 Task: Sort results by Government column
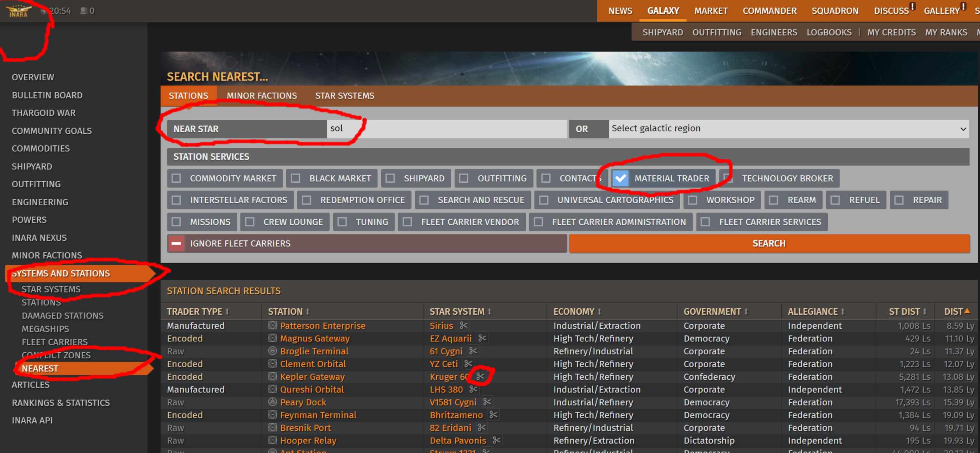[716, 312]
